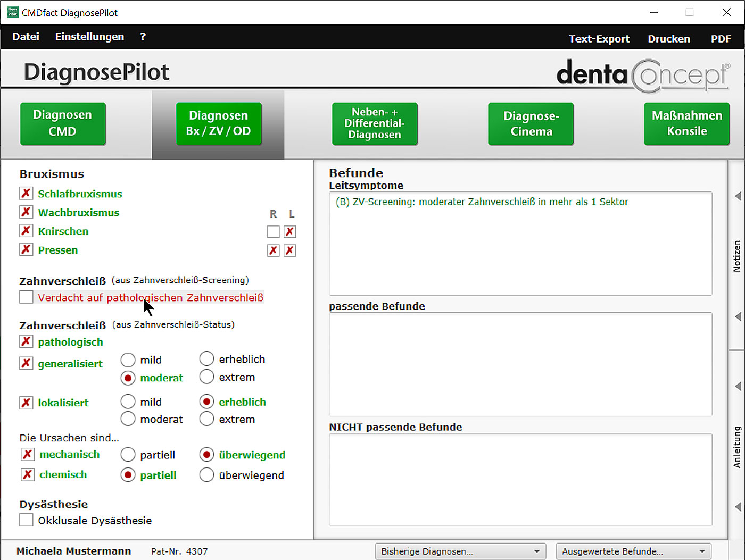Click inside the NICHT passende Befunde box
Image resolution: width=745 pixels, height=560 pixels.
click(x=520, y=480)
